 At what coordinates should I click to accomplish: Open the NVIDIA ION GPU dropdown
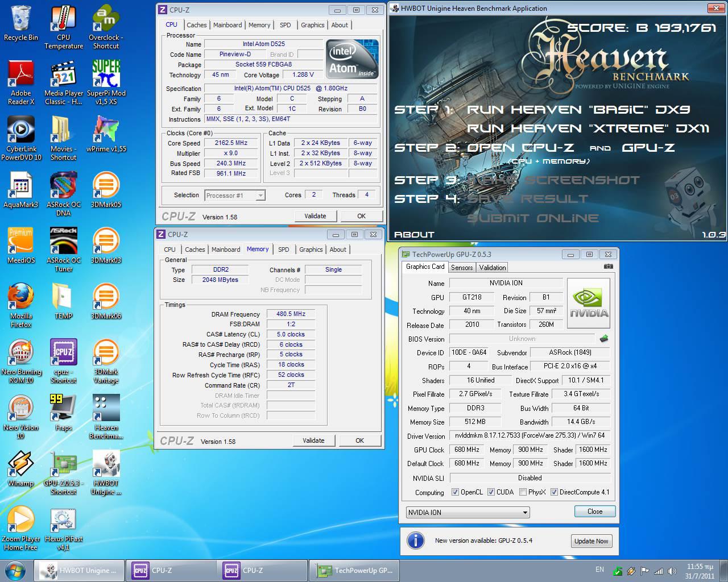click(x=468, y=512)
